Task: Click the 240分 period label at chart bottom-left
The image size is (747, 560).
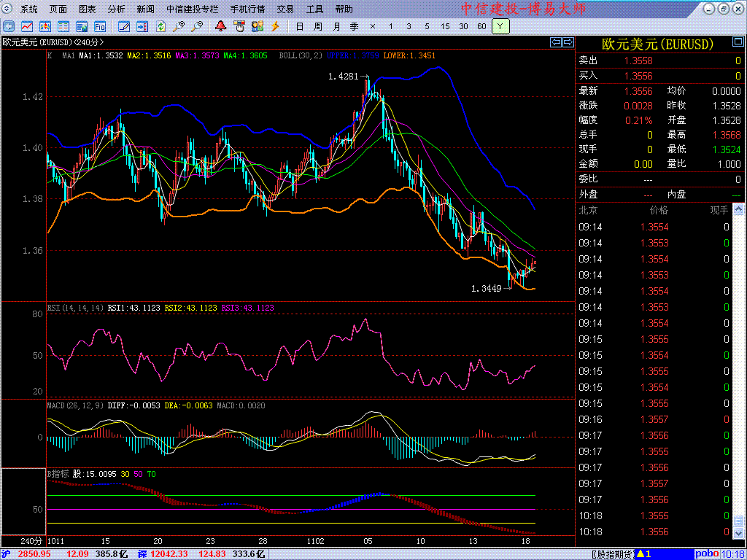Action: pos(31,541)
